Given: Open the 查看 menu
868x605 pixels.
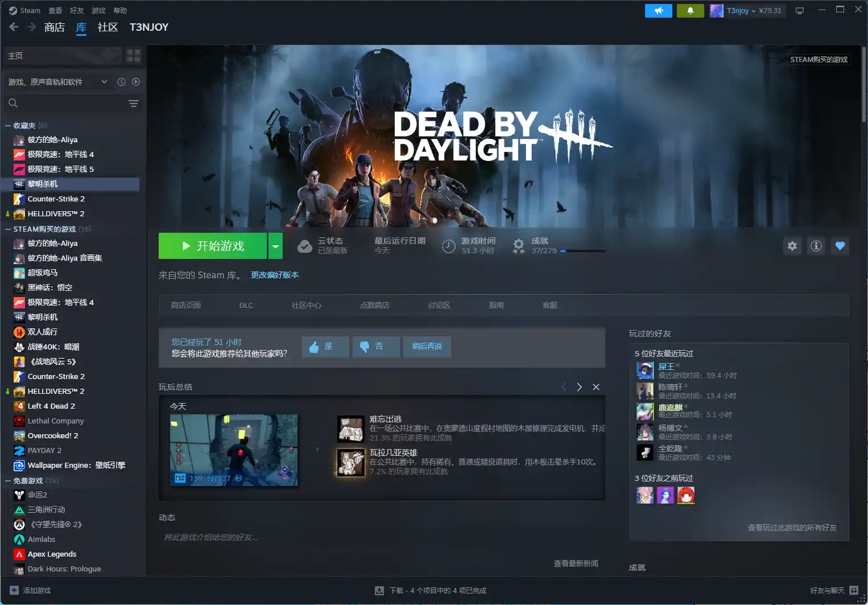Looking at the screenshot, I should coord(55,11).
